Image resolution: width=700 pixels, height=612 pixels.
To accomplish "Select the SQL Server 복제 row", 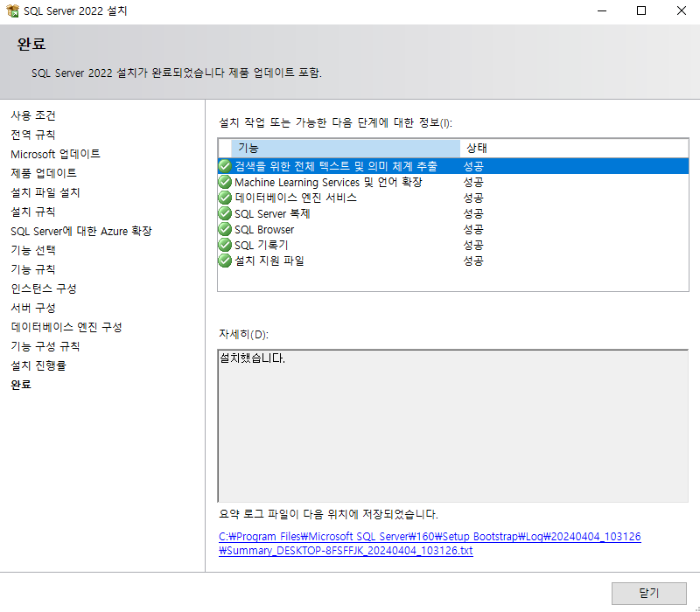I will [x=453, y=213].
